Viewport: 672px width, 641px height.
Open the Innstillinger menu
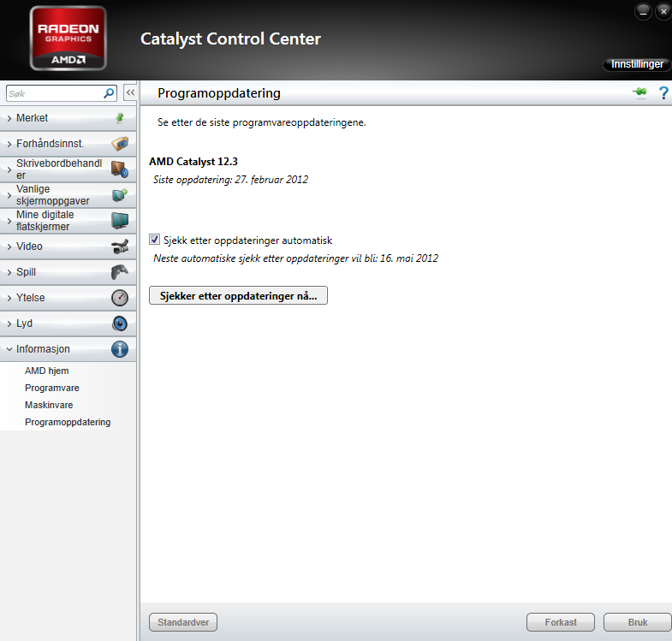point(637,64)
